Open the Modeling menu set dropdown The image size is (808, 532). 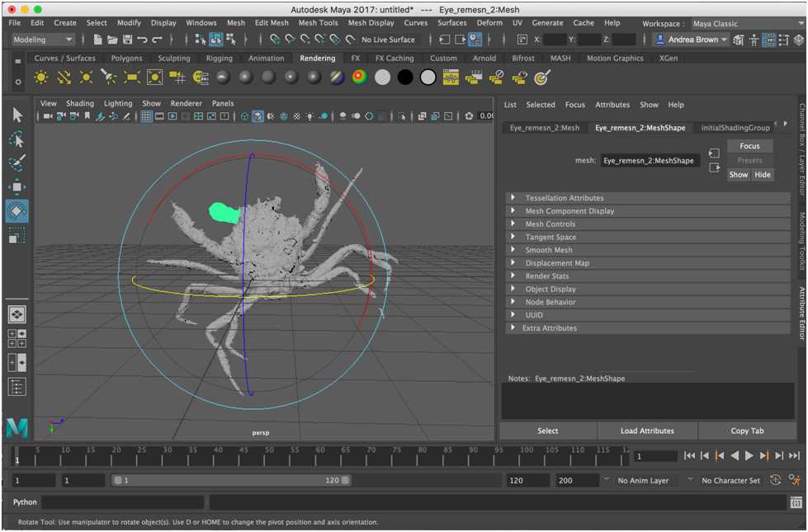(x=43, y=40)
